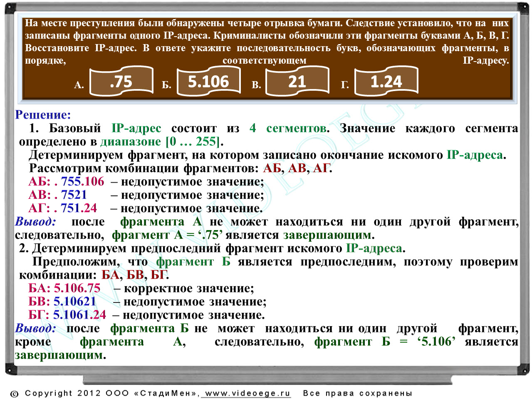Screen dimensions: 532x399
Task: Click the 'Решение:' heading
Action: (43, 115)
